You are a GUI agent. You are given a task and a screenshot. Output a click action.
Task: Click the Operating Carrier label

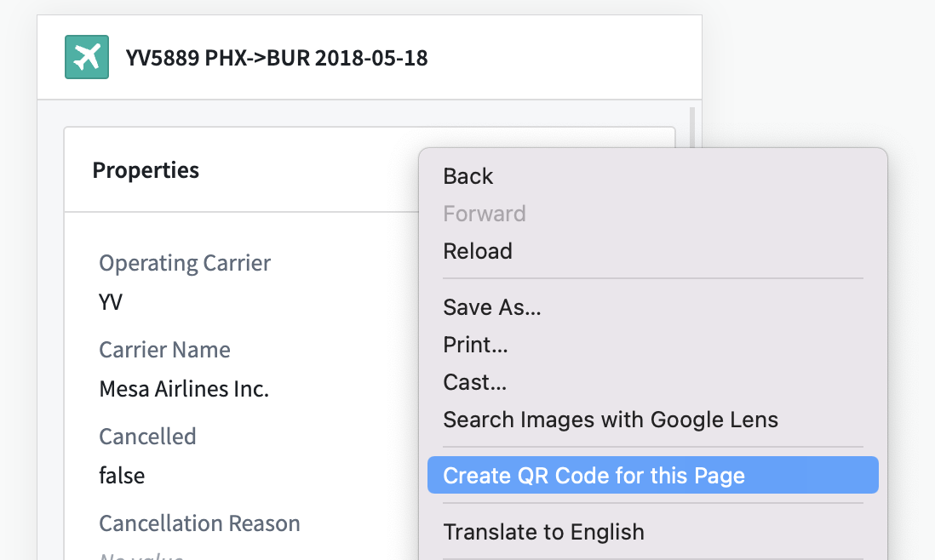[185, 263]
